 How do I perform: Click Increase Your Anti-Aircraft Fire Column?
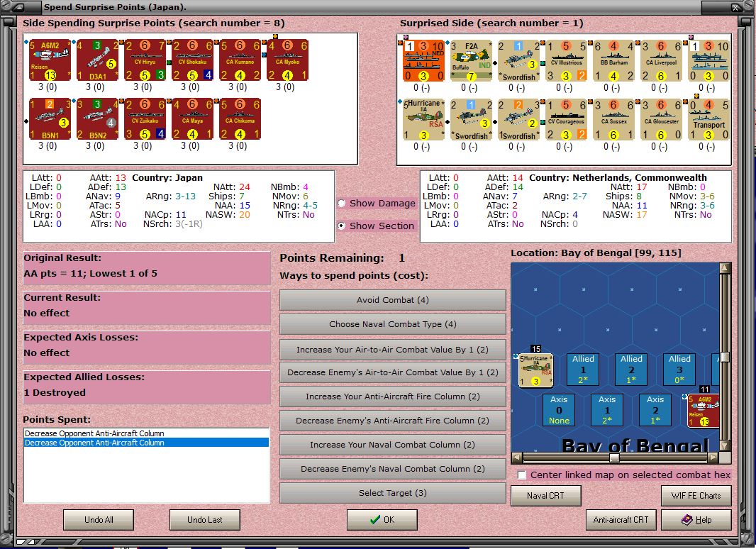tap(392, 396)
